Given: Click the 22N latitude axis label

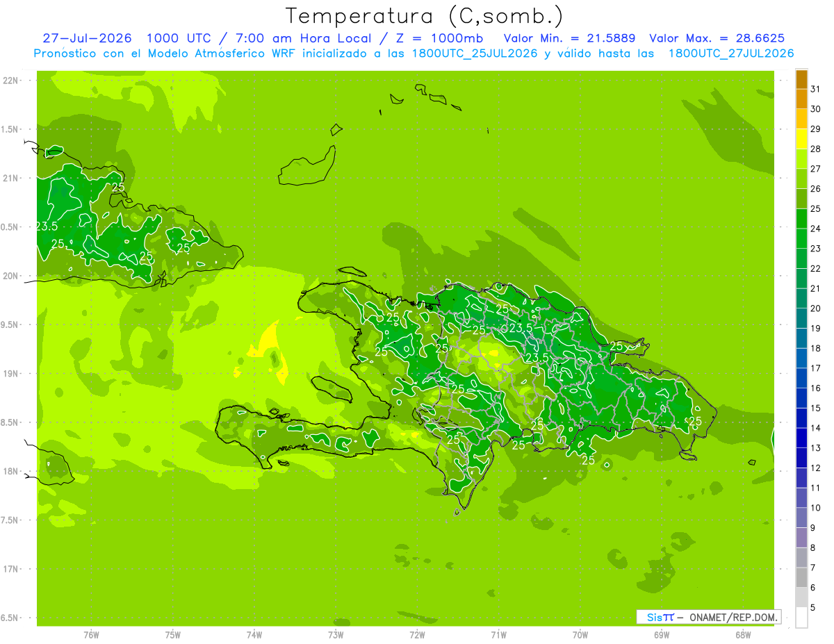Looking at the screenshot, I should pyautogui.click(x=10, y=81).
